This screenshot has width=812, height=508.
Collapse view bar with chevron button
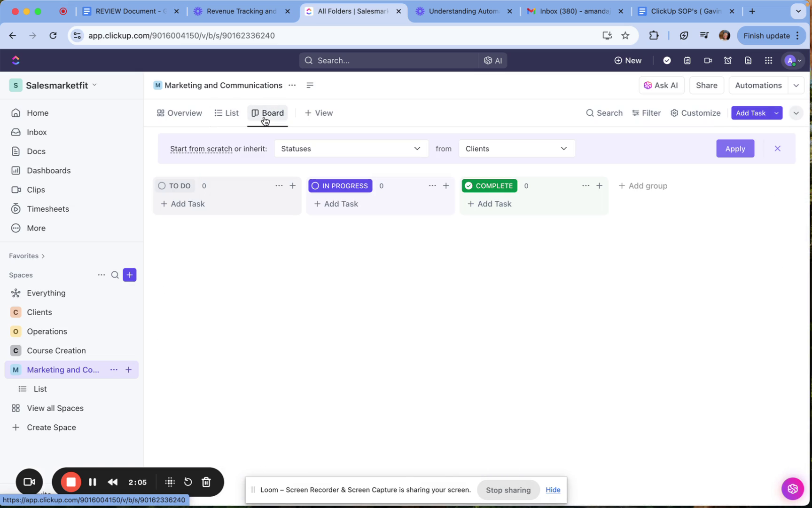(796, 113)
